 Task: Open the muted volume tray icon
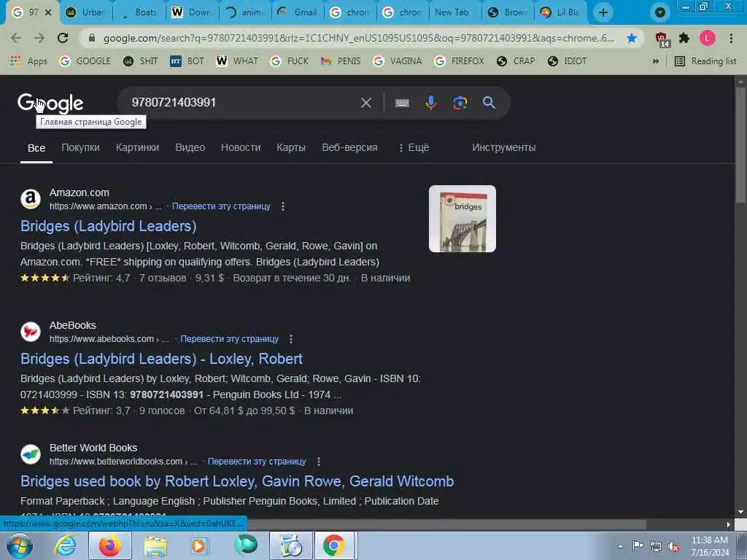(x=673, y=547)
